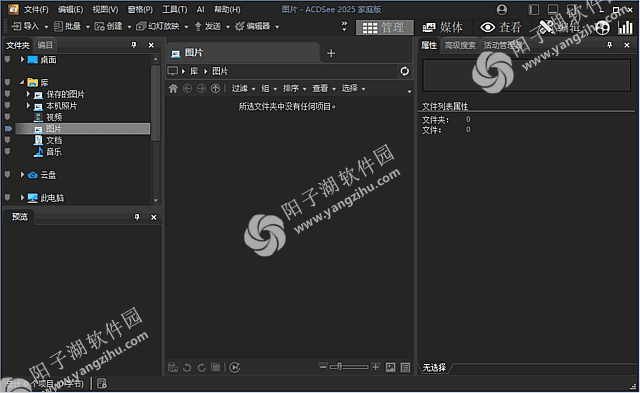Click the thumbnail zoom slider handle
Screen dimensions: 640x393
[x=339, y=367]
